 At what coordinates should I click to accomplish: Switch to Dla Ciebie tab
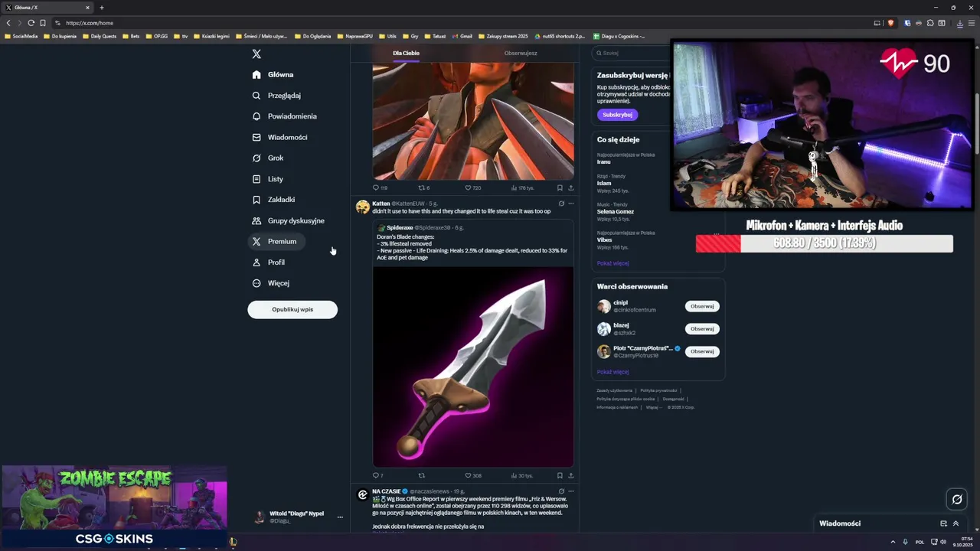pyautogui.click(x=406, y=53)
